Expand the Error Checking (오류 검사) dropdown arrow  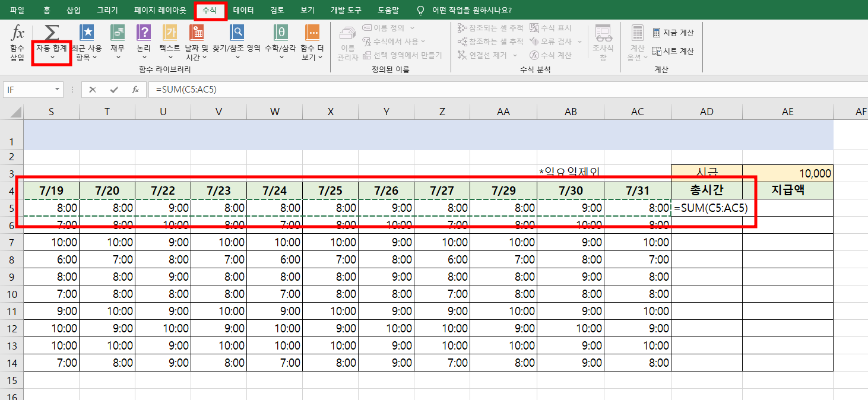click(x=578, y=42)
